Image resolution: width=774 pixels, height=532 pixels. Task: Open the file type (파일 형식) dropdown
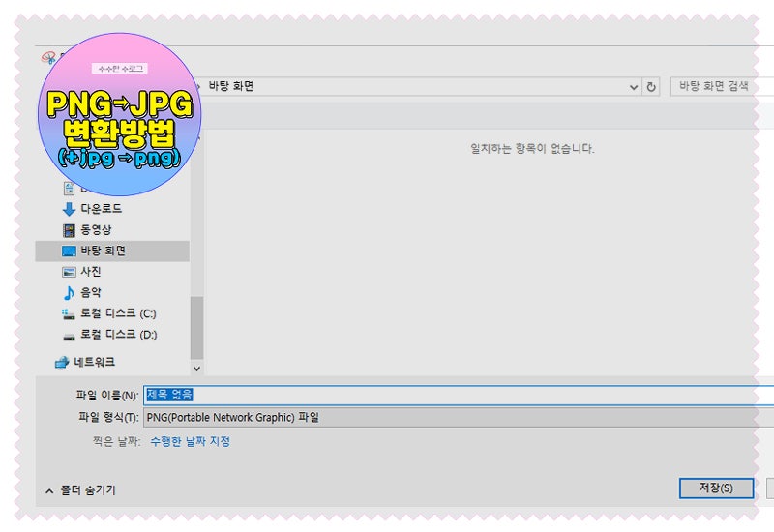tap(458, 417)
